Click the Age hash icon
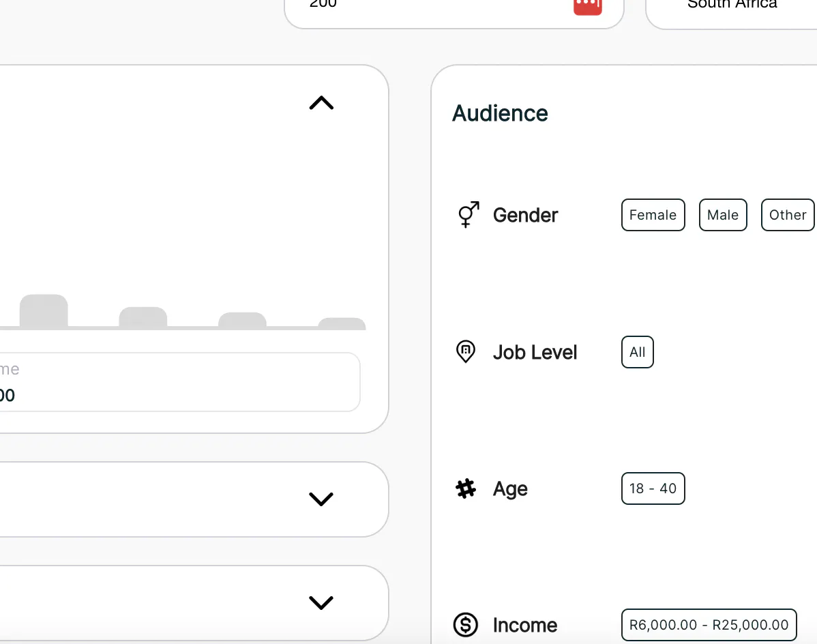Image resolution: width=817 pixels, height=644 pixels. click(466, 488)
